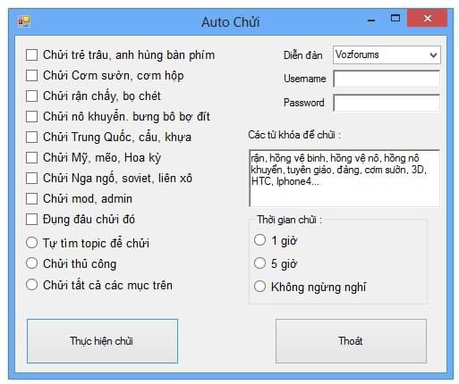Open the Diễn đàn dropdown arrow
This screenshot has height=384, width=459.
[433, 55]
